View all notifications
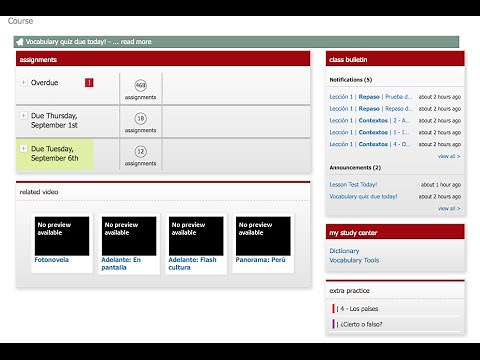Image resolution: width=480 pixels, height=360 pixels. [x=449, y=156]
